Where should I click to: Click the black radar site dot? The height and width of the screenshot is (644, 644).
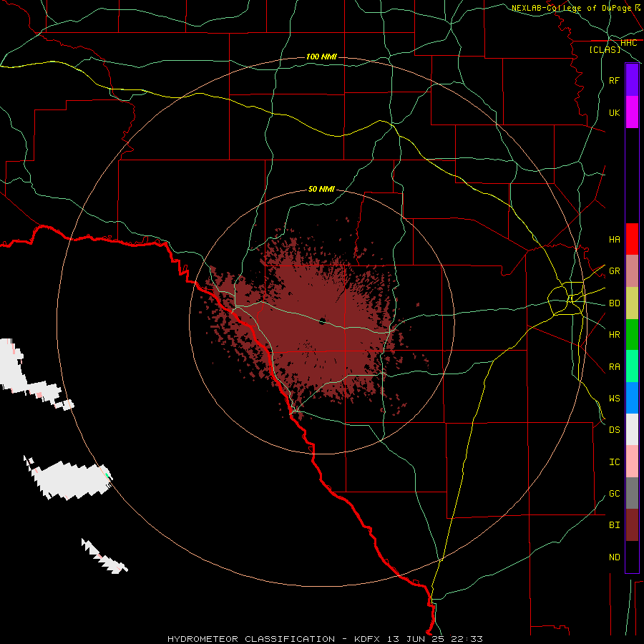click(x=323, y=321)
